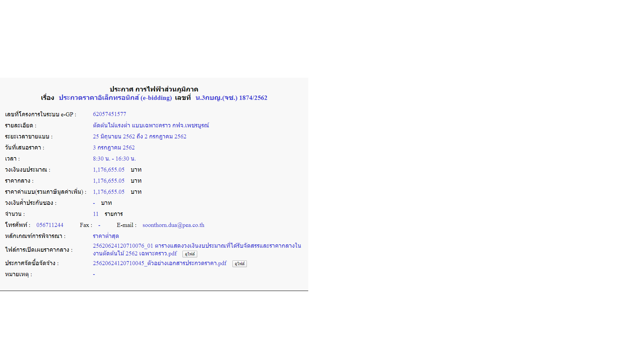This screenshot has width=644, height=362.
Task: Click the quantity value 11 รายการ
Action: [108, 214]
